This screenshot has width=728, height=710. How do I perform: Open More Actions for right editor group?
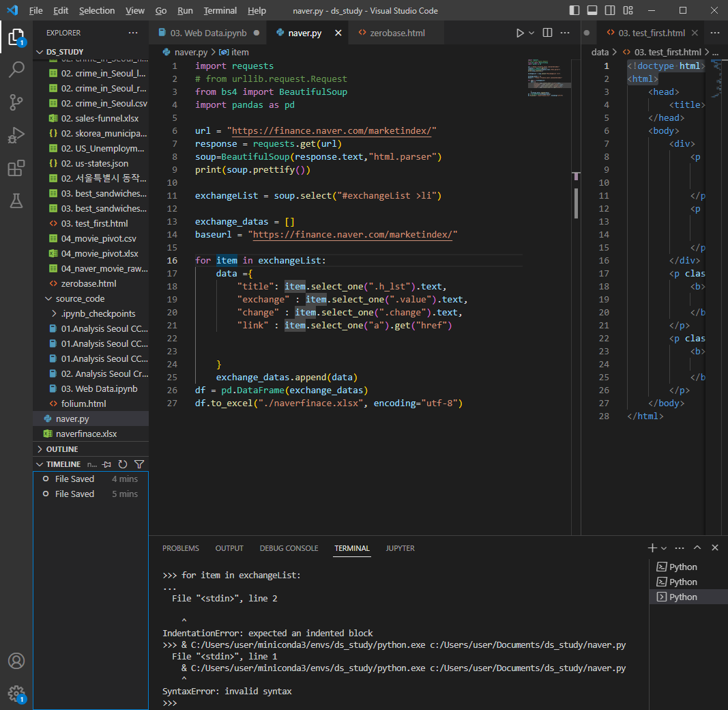715,33
